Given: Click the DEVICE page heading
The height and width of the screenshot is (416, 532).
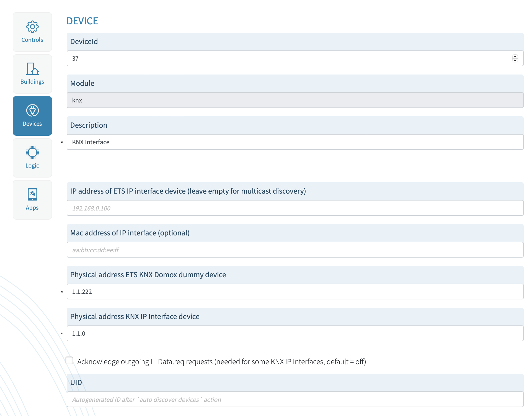Looking at the screenshot, I should coord(82,21).
